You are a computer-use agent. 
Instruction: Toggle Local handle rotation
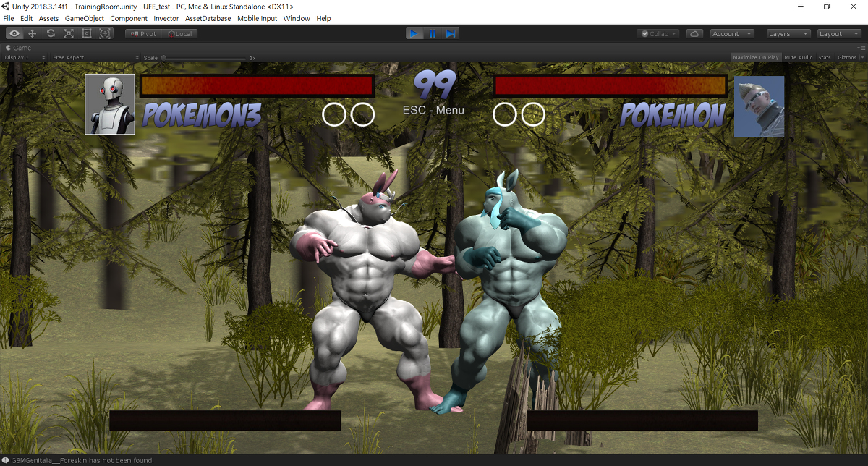(180, 34)
